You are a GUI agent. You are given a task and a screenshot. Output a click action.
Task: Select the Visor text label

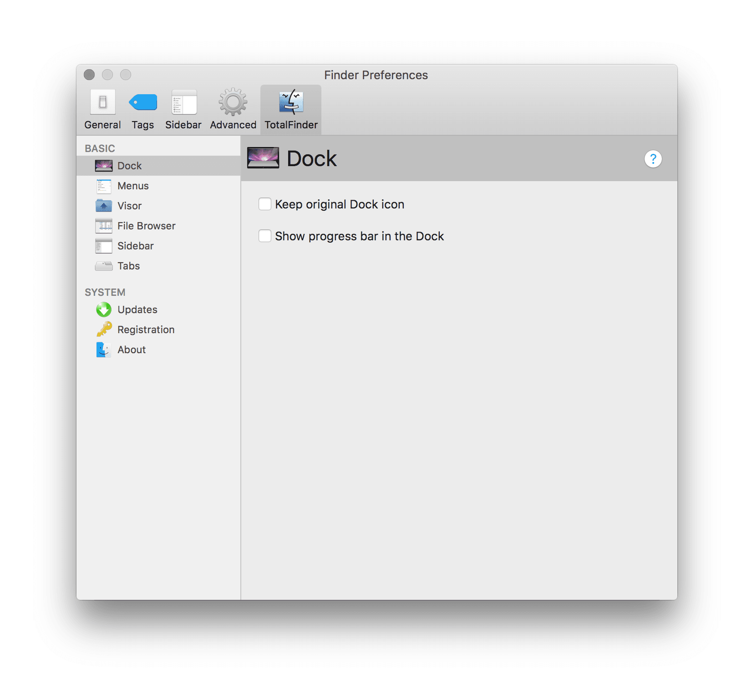(x=129, y=206)
